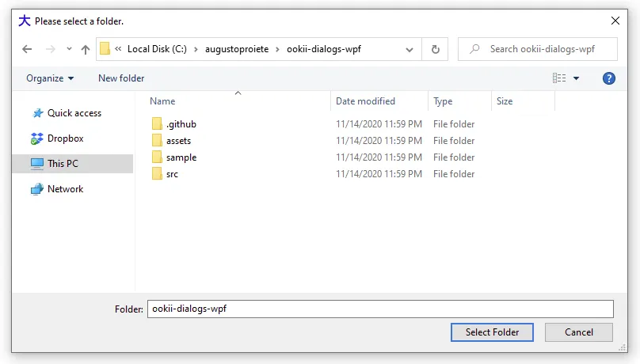Navigate up one folder level

point(86,49)
